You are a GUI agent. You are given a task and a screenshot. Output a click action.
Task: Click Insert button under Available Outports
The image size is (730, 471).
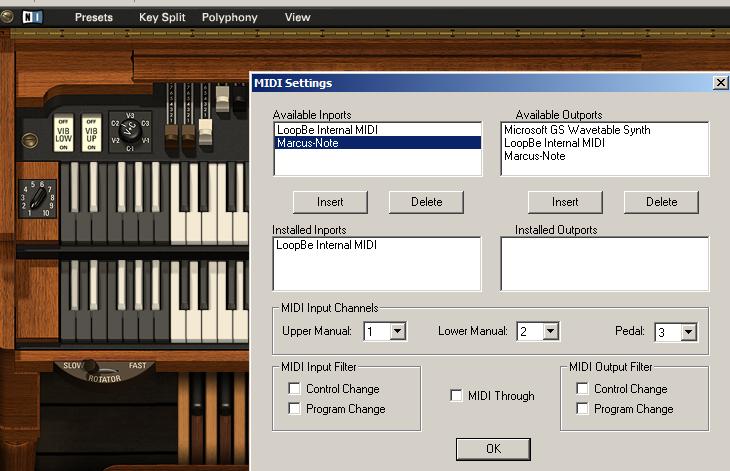point(565,202)
